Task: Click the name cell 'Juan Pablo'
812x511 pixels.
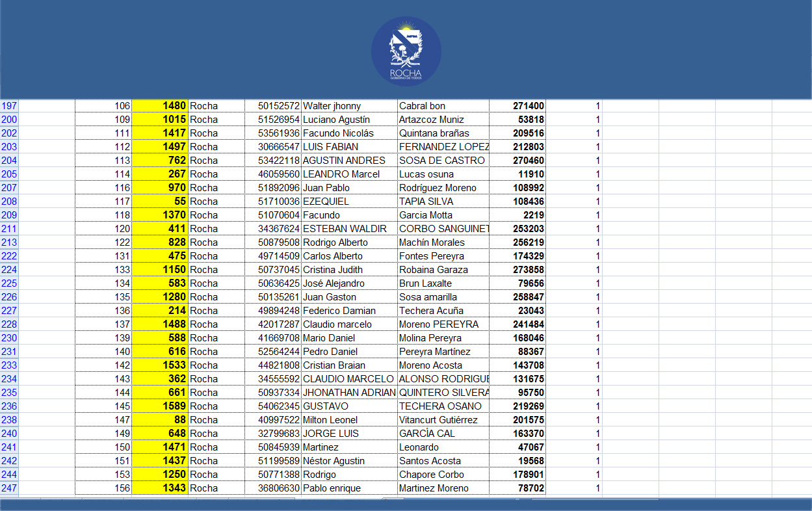Action: coord(350,188)
